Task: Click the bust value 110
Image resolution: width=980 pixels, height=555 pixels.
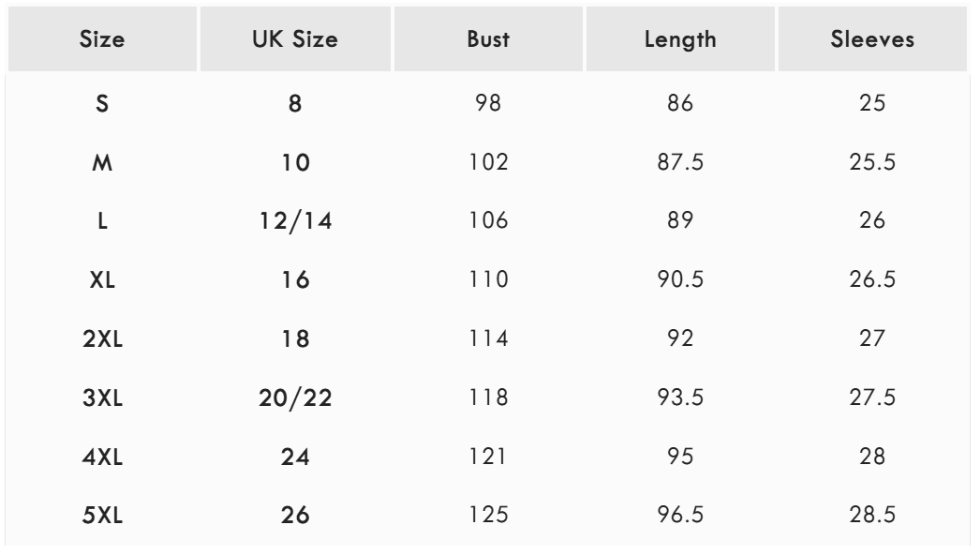Action: tap(488, 280)
